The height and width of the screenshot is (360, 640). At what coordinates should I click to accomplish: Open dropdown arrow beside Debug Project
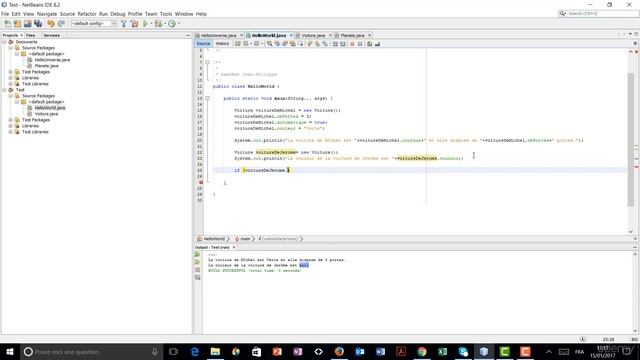tap(165, 24)
